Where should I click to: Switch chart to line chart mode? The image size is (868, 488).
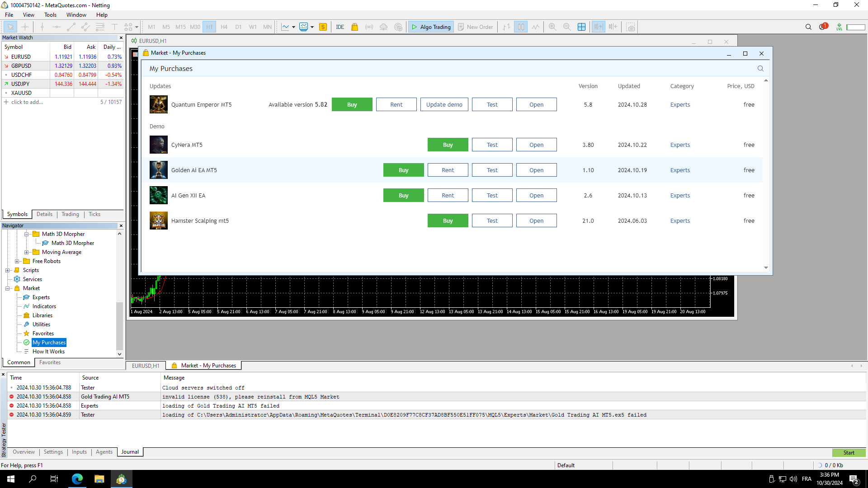click(535, 27)
